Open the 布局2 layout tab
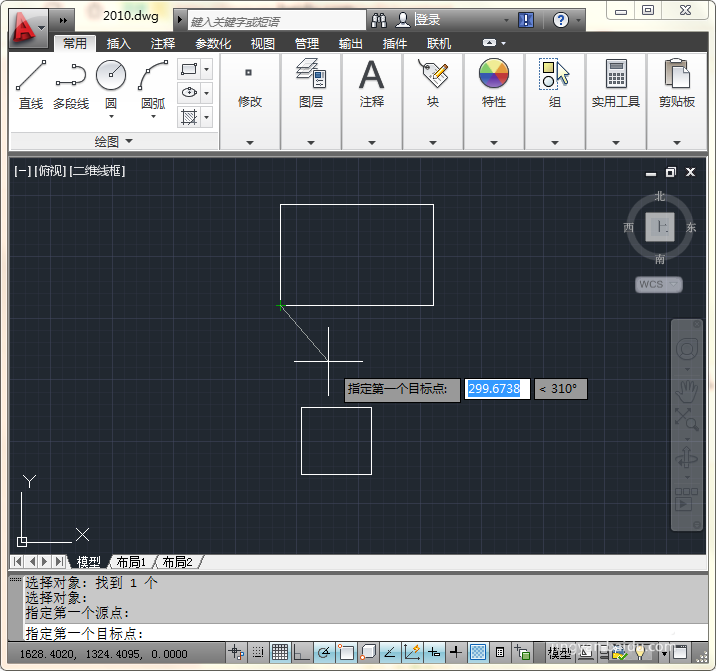Screen dimensions: 716x671 (178, 562)
